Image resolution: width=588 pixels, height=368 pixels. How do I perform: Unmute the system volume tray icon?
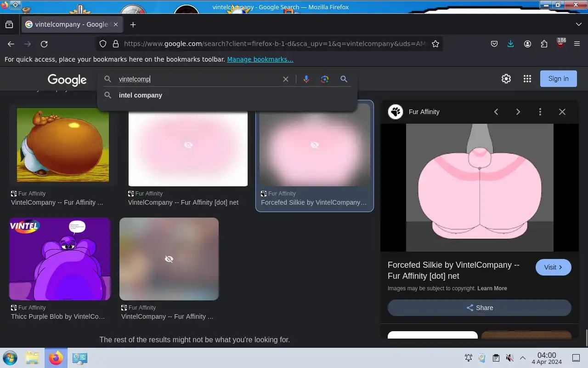point(509,358)
